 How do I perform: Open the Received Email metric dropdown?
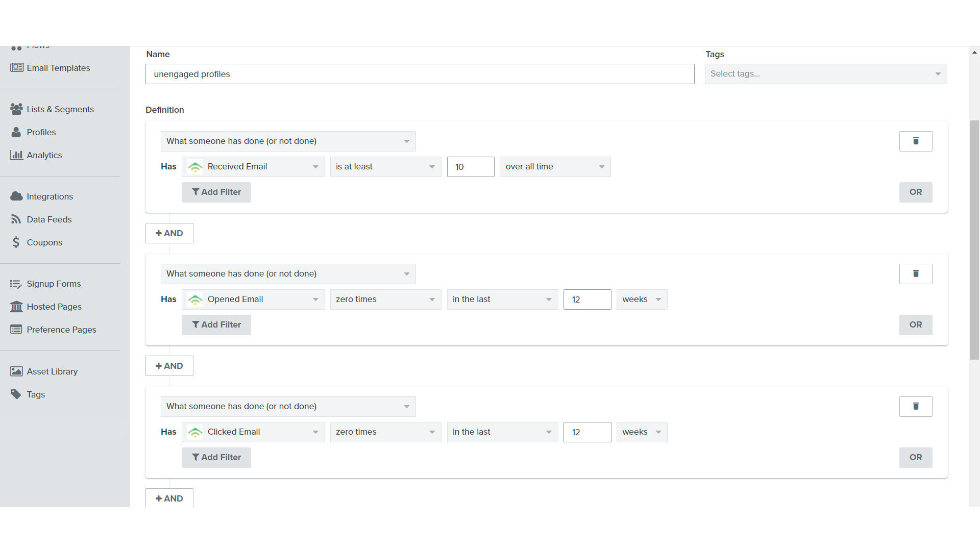pyautogui.click(x=253, y=167)
